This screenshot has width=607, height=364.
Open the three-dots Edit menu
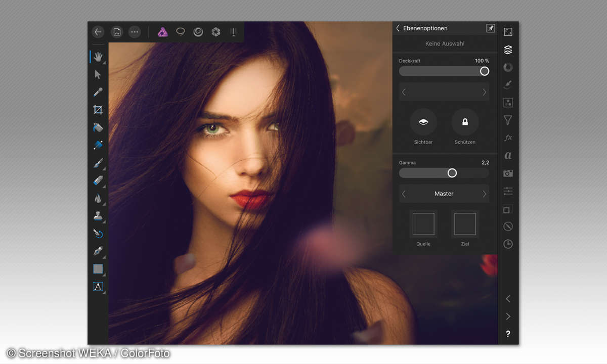tap(135, 32)
